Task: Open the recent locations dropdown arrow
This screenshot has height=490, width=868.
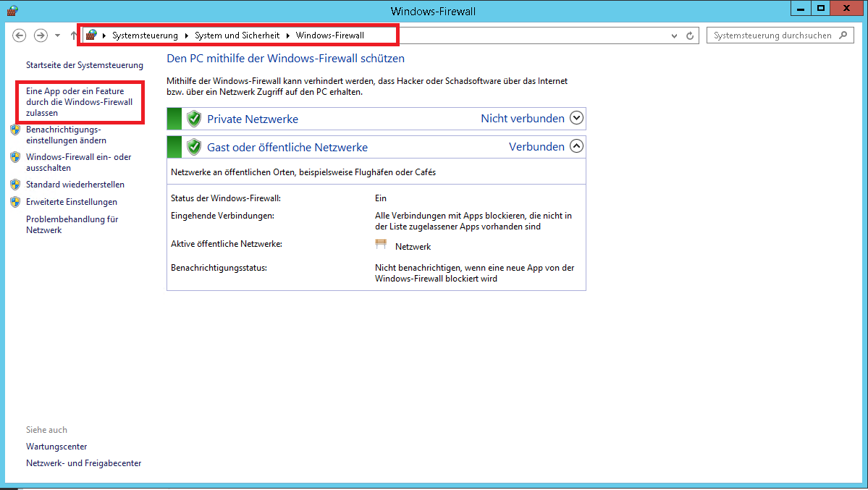Action: (58, 35)
